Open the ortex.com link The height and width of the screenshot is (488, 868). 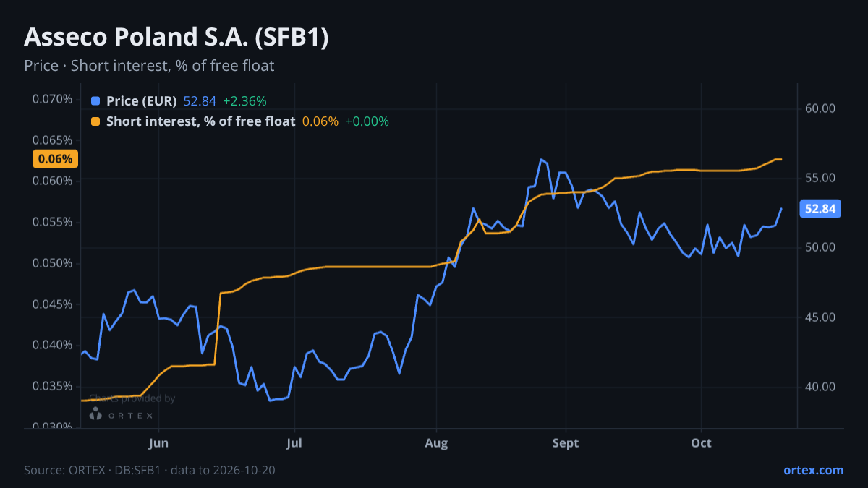click(x=814, y=470)
